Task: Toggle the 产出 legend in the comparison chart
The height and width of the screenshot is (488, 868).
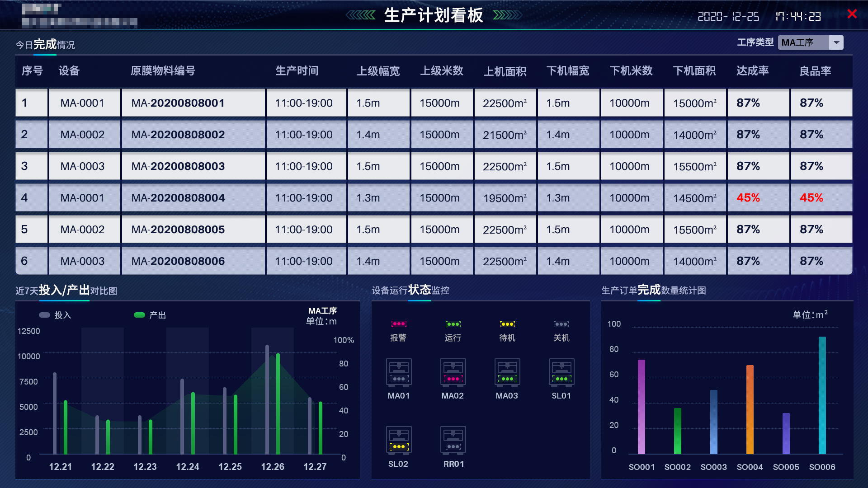Action: click(x=149, y=315)
